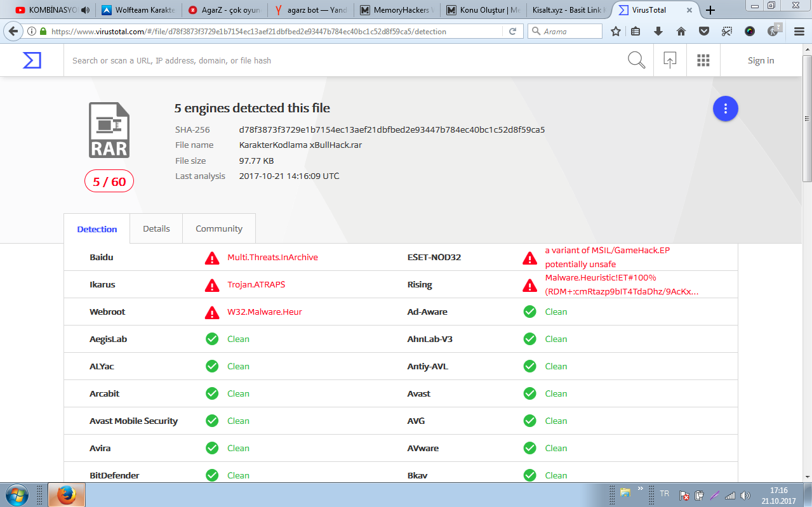Click the magnifier search icon in VirusTotal header

pyautogui.click(x=636, y=60)
